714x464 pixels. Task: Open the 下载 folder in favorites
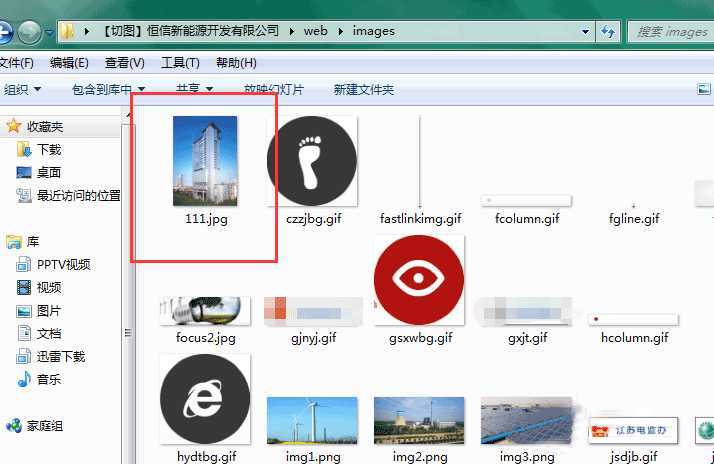49,150
